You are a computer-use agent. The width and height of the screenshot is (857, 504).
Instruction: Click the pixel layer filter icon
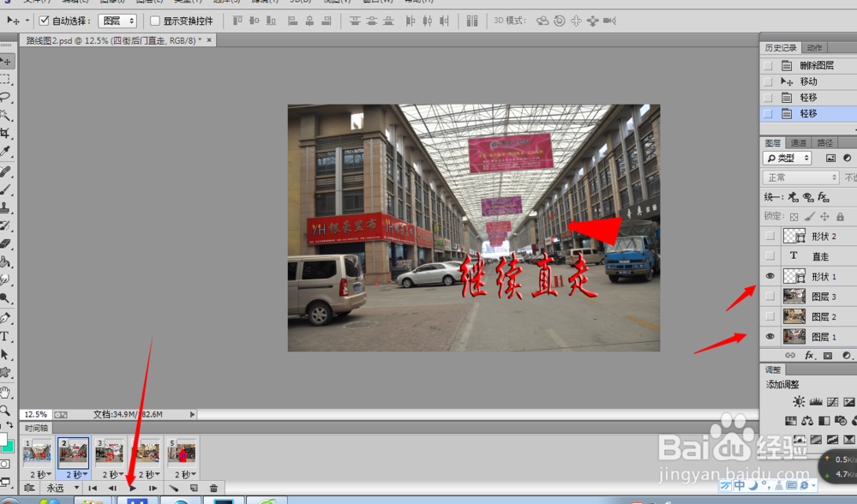point(830,158)
